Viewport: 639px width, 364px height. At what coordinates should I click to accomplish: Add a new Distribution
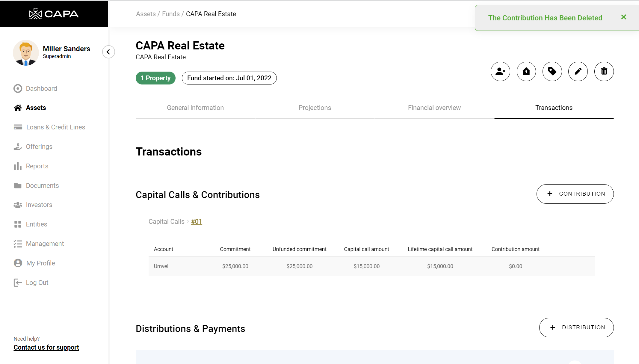click(x=576, y=327)
